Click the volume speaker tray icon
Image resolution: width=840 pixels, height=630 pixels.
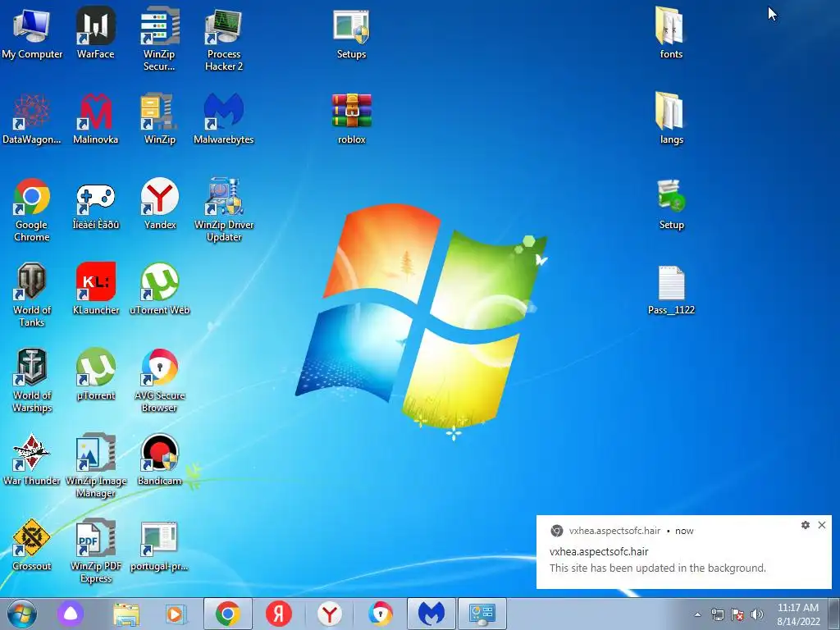pos(757,614)
